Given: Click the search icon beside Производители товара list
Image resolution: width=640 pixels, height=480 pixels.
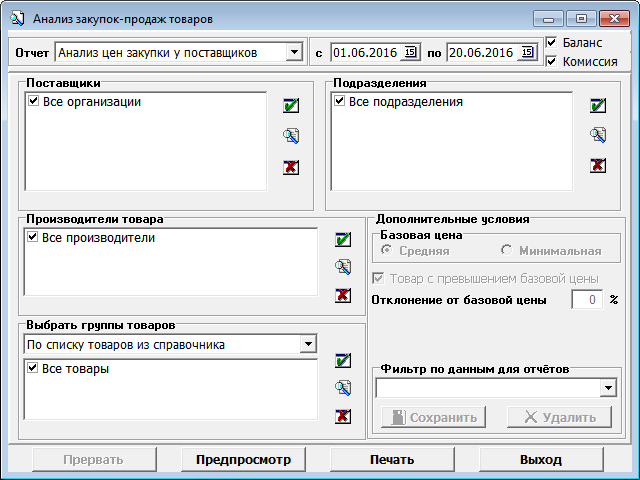Looking at the screenshot, I should pos(343,267).
